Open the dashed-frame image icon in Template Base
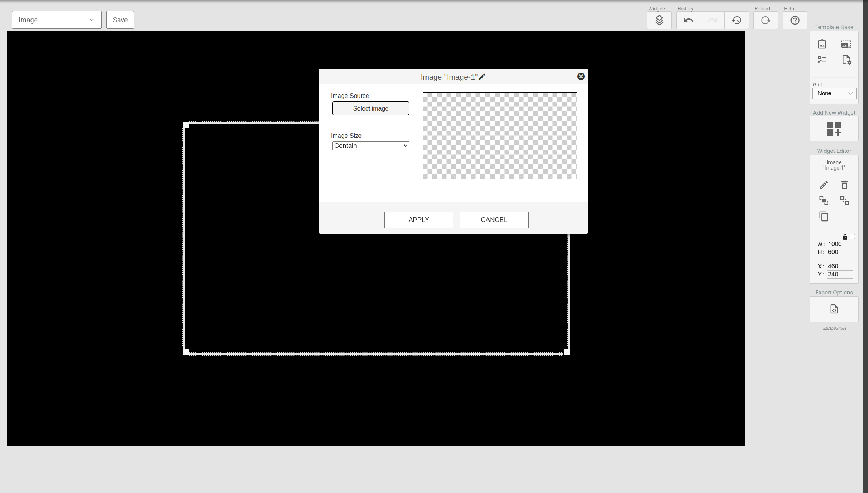 846,44
